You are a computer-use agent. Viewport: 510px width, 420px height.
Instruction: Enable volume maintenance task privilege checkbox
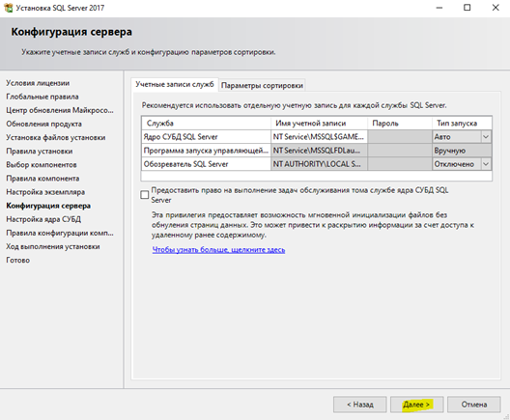tap(145, 195)
